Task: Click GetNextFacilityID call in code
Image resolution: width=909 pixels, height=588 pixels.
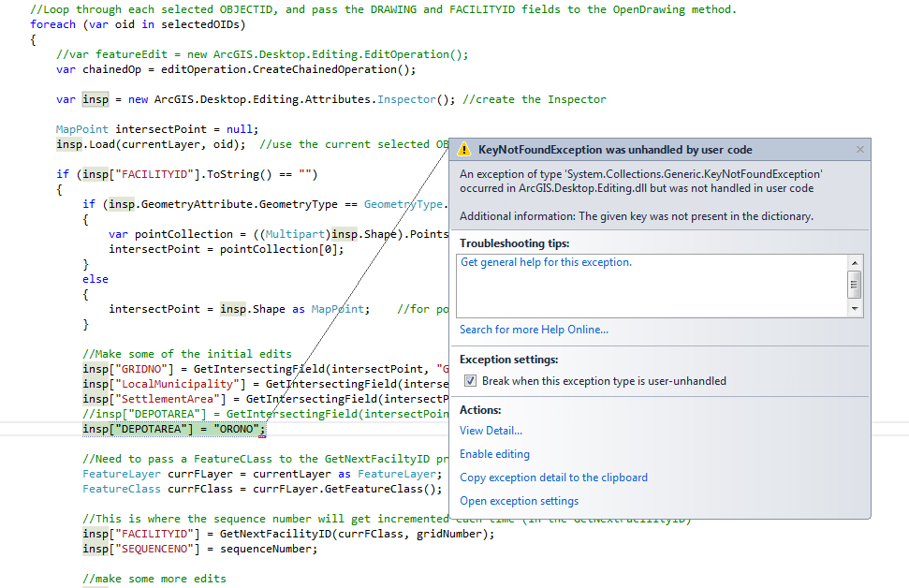Action: click(275, 534)
